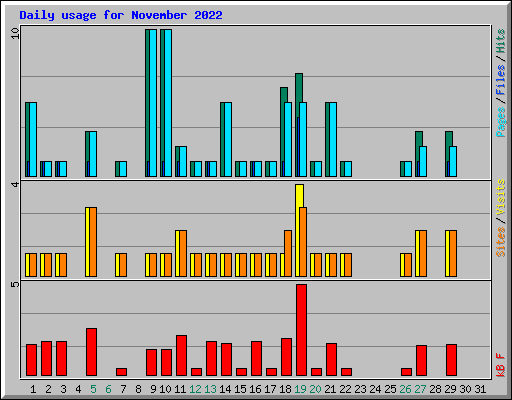Click the day 4 axis label
Screen dimensions: 512x400
pyautogui.click(x=78, y=389)
